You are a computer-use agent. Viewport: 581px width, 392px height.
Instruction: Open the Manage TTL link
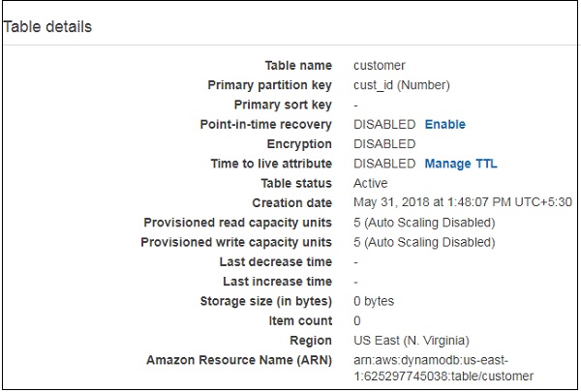click(460, 164)
